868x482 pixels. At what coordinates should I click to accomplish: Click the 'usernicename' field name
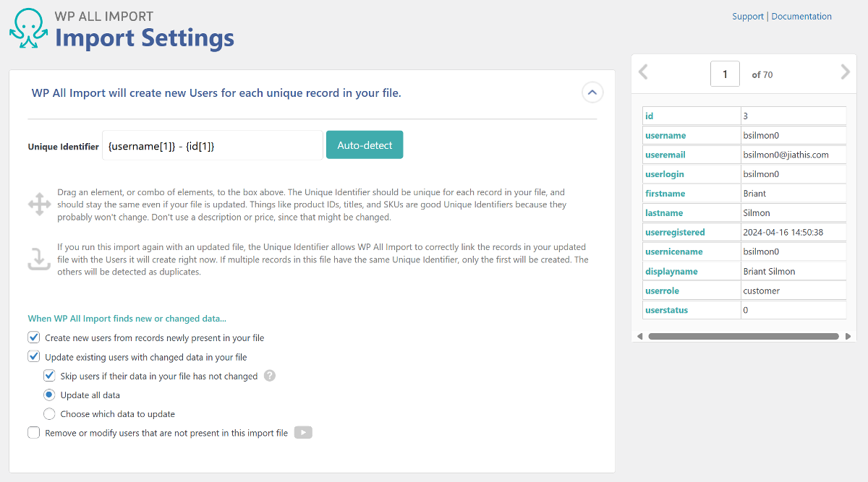coord(673,252)
